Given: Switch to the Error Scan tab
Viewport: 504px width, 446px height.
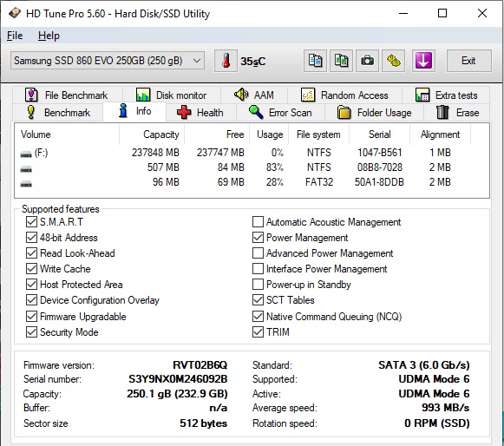Looking at the screenshot, I should (x=280, y=113).
